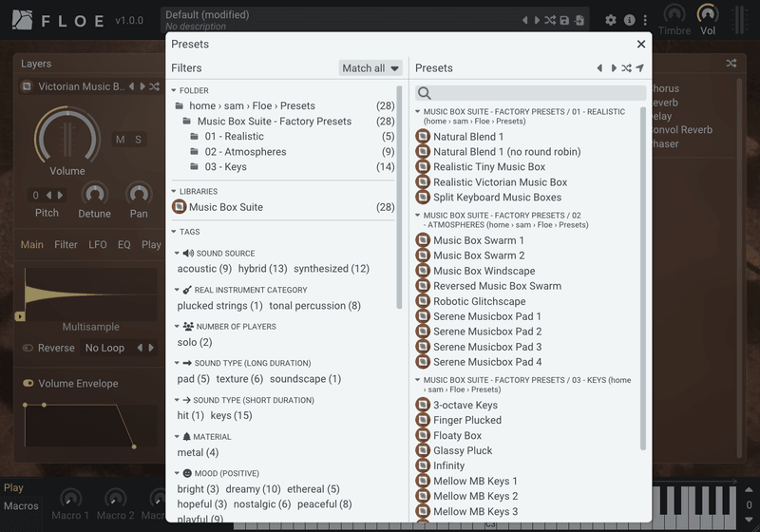Screen dimensions: 760x532
Task: Close the Presets panel
Action: (x=641, y=44)
